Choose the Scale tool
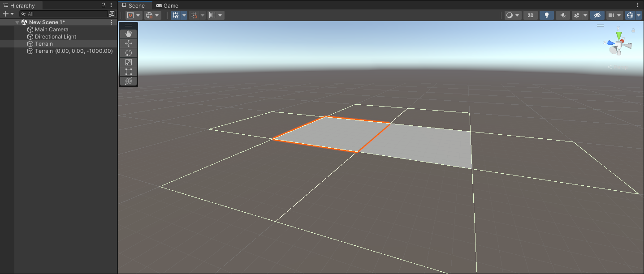The width and height of the screenshot is (644, 274). point(129,62)
